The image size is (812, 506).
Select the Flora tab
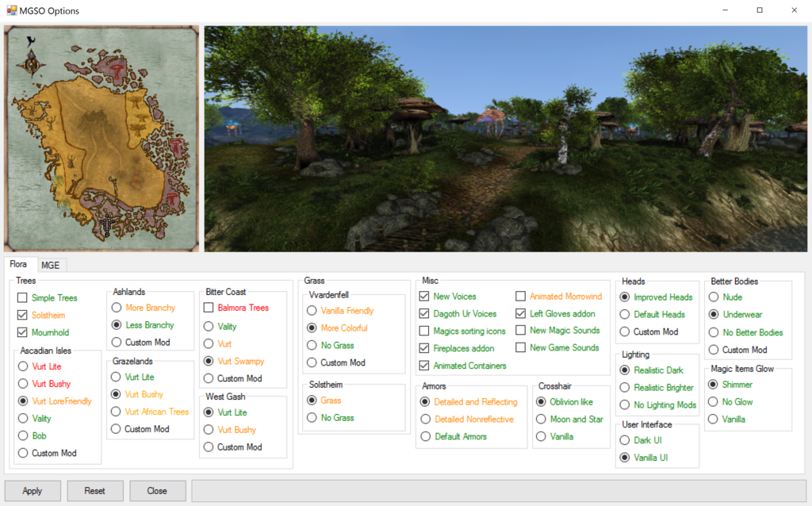(x=20, y=264)
